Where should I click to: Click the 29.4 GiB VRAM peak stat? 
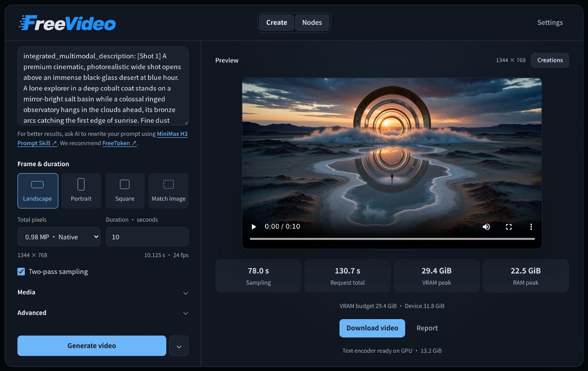tap(436, 276)
